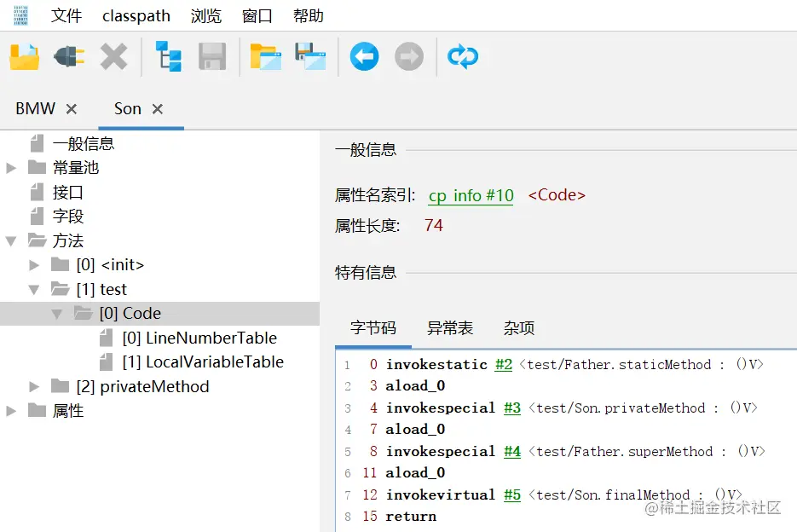The image size is (797, 532).
Task: Click the app logo icon in menu bar
Action: (x=20, y=15)
